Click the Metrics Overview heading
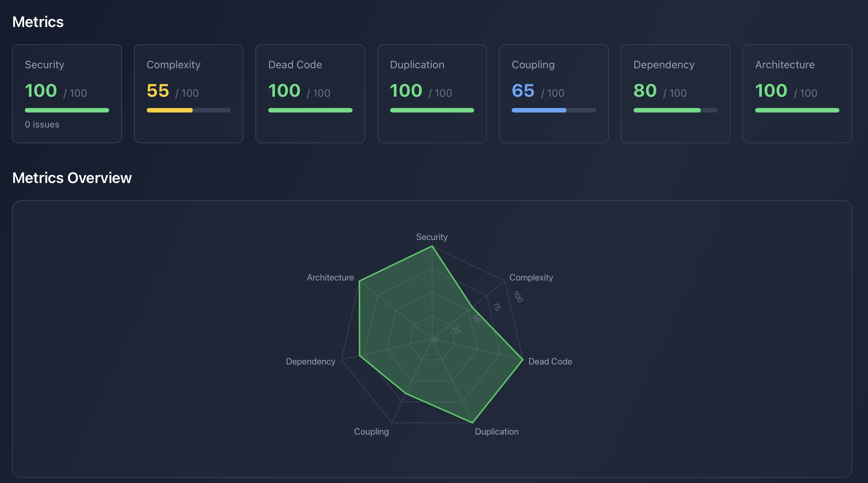The height and width of the screenshot is (483, 868). click(72, 178)
